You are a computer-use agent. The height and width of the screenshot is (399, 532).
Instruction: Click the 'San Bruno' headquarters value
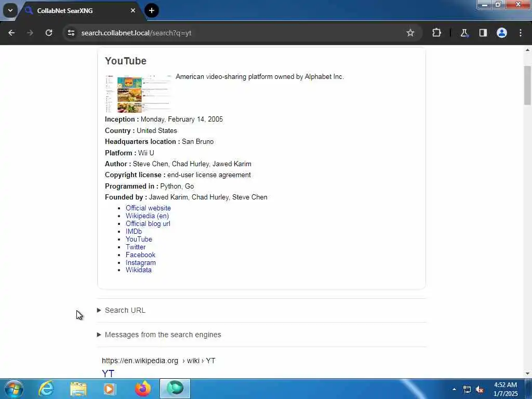[198, 141]
